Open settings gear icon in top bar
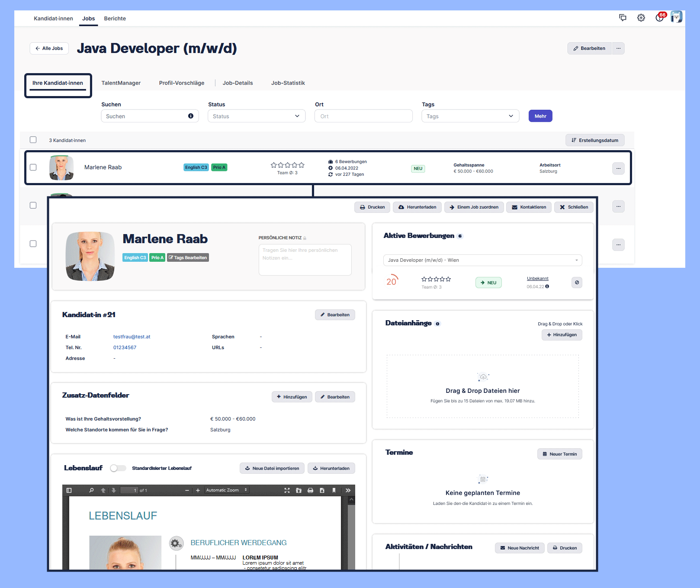 (x=641, y=18)
